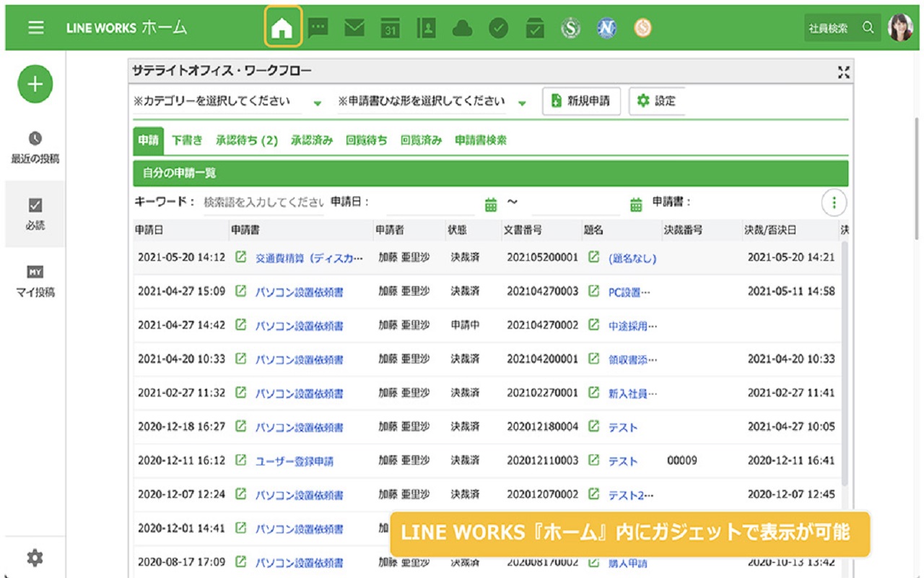
Task: Open the Drive cloud icon
Action: coord(463,28)
